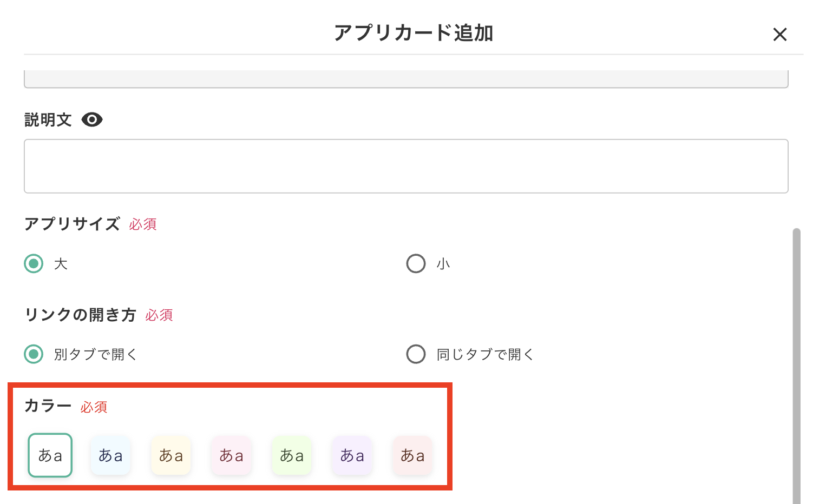Choose 同じタブで開く link behavior
The height and width of the screenshot is (504, 826).
tap(416, 354)
